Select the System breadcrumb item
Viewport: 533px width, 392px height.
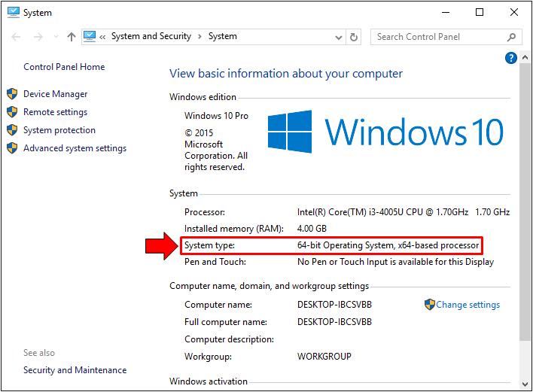tap(222, 36)
